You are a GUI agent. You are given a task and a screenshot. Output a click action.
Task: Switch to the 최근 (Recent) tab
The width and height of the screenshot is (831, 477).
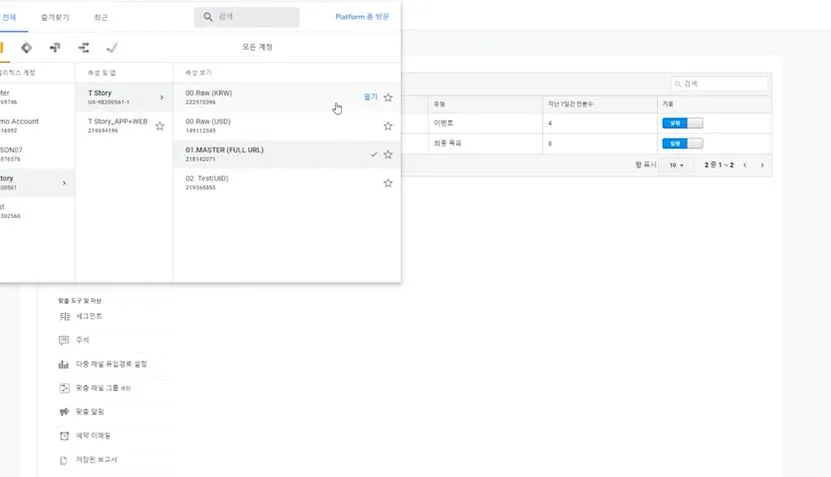tap(101, 17)
